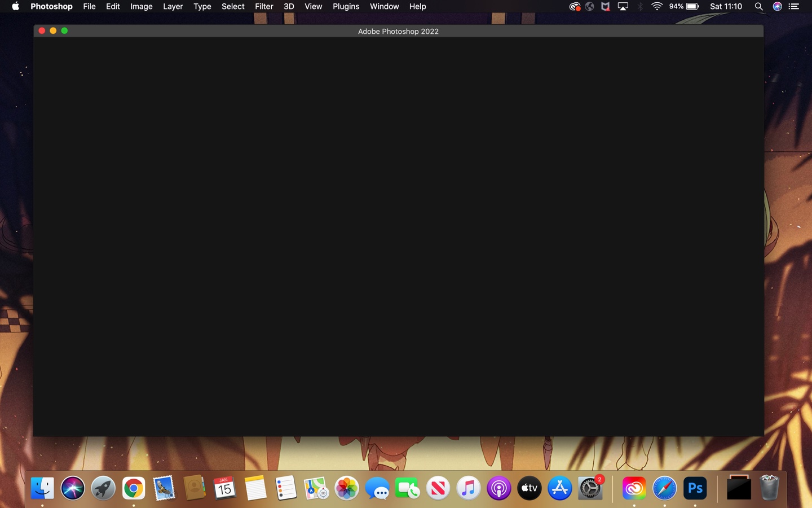The width and height of the screenshot is (812, 508).
Task: Open Notification Center from the menu bar
Action: 793,6
